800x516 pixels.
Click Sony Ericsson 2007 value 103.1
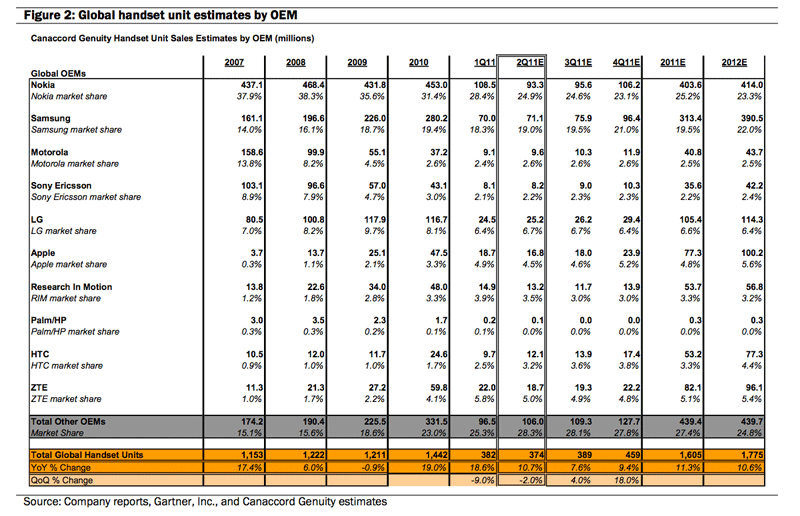(252, 186)
